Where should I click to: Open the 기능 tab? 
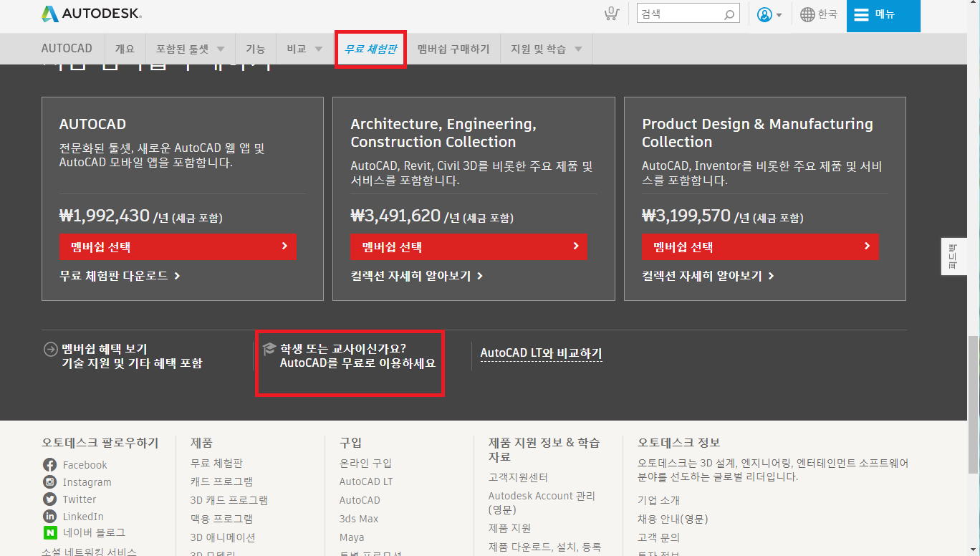[x=256, y=49]
